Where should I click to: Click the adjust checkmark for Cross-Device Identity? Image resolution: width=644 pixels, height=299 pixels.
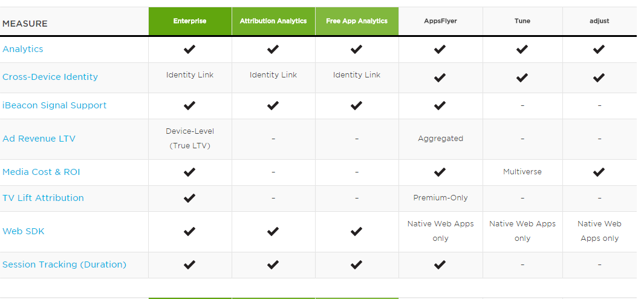pos(599,77)
